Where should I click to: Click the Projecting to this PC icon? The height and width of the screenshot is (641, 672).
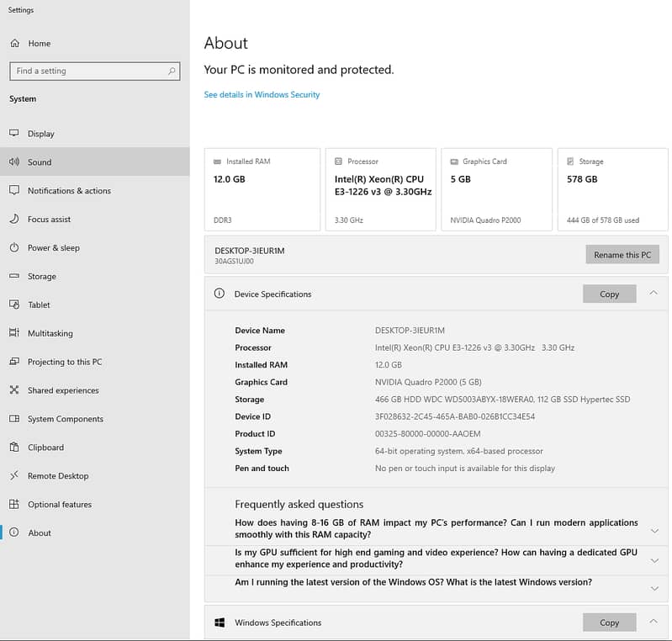14,362
